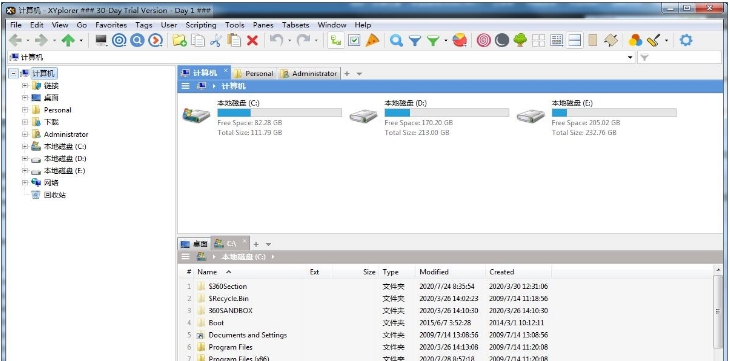Open the Back history dropdown arrow
Image resolution: width=730 pixels, height=361 pixels.
click(28, 41)
